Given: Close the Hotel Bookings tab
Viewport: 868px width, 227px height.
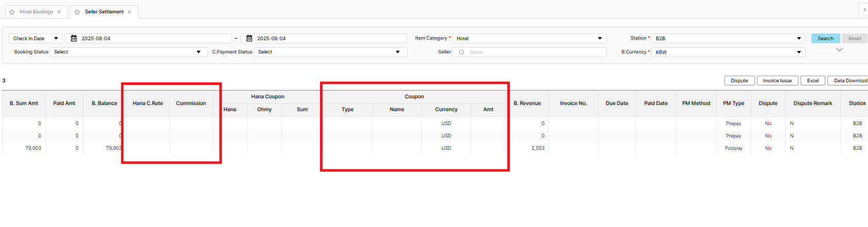Looking at the screenshot, I should coord(59,12).
